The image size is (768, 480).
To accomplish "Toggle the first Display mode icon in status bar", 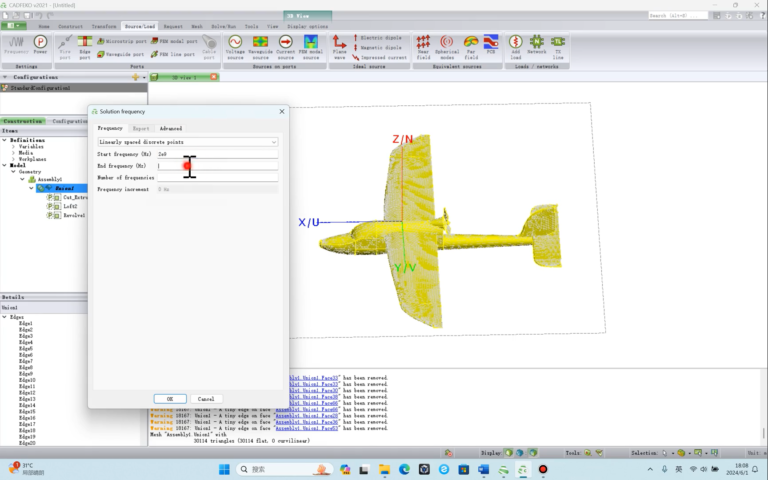I will tap(509, 453).
